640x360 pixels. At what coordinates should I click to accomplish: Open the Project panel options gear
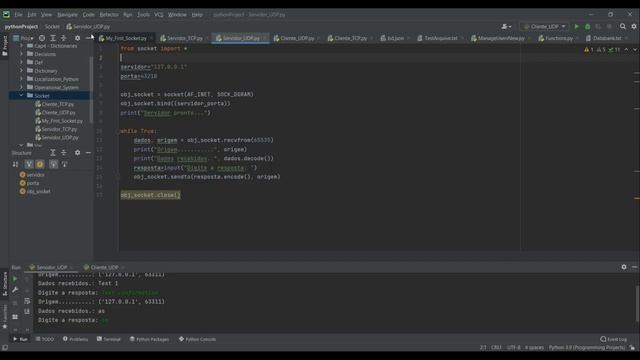click(78, 38)
